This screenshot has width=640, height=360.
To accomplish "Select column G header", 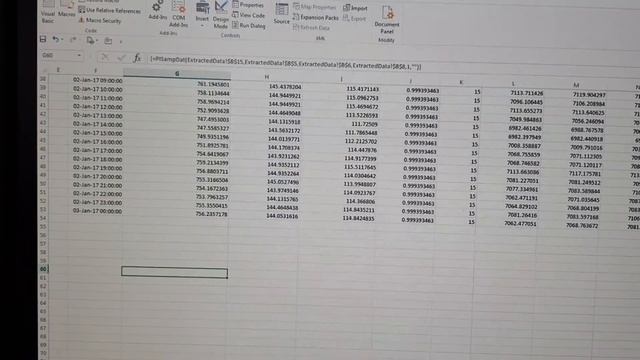I will (x=177, y=73).
